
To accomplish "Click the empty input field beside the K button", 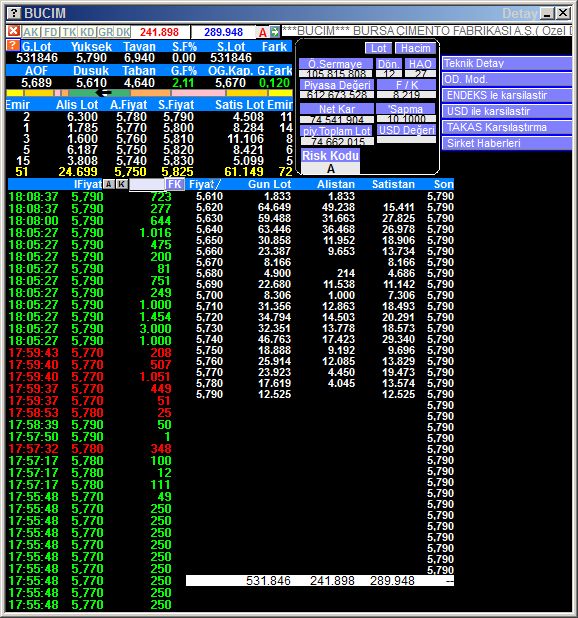I will point(147,184).
